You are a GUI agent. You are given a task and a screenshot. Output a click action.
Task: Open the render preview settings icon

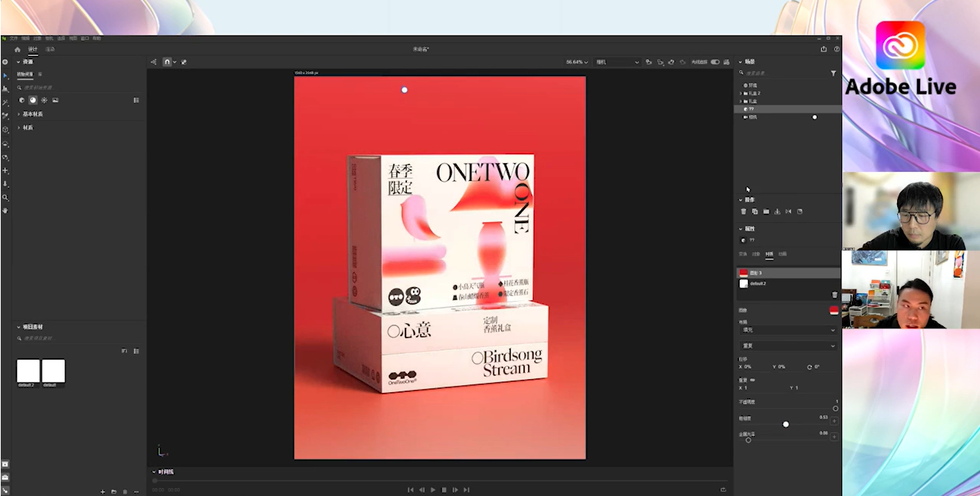point(726,62)
